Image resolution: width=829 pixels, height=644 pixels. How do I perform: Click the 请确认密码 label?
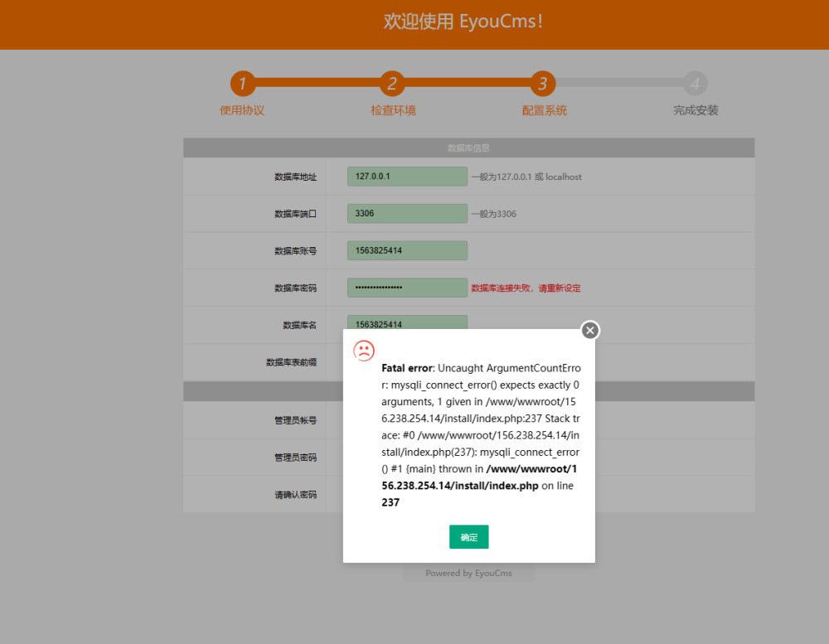click(x=296, y=494)
